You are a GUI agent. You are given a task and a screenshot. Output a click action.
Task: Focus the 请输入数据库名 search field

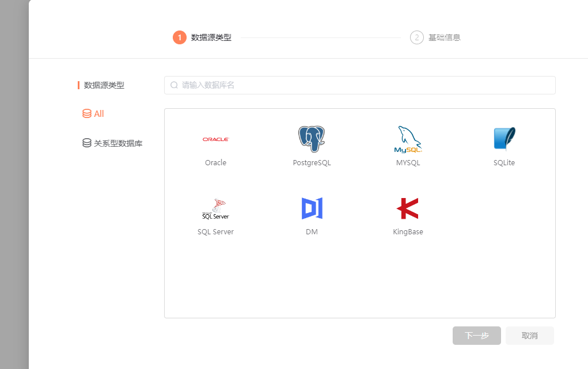point(359,85)
